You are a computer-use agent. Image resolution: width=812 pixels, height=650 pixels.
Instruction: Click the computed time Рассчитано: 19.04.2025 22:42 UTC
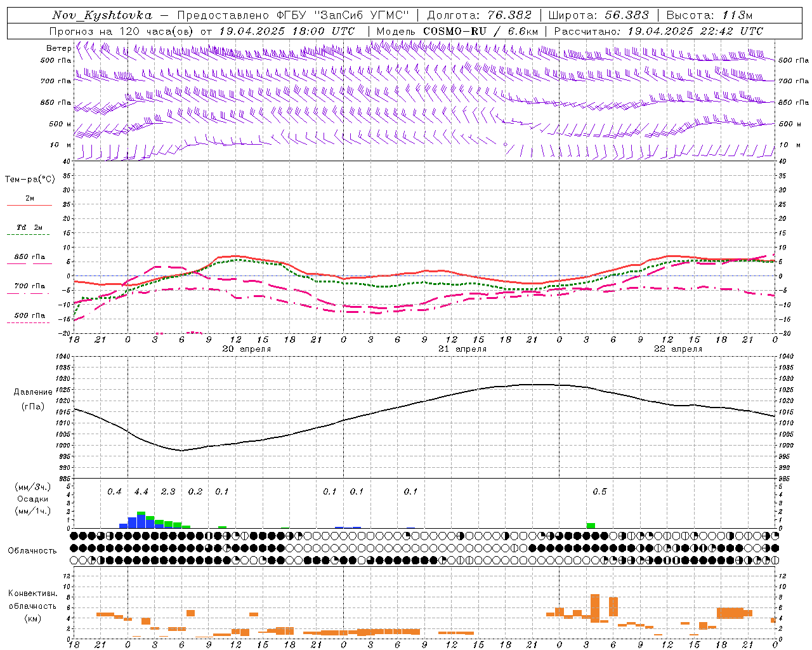[x=658, y=31]
